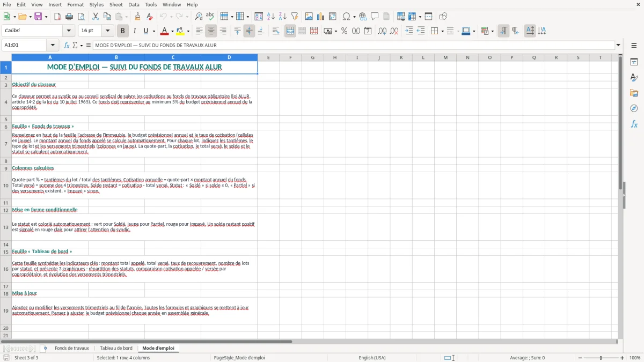This screenshot has width=644, height=362.
Task: Insert a comment
Action: click(375, 17)
